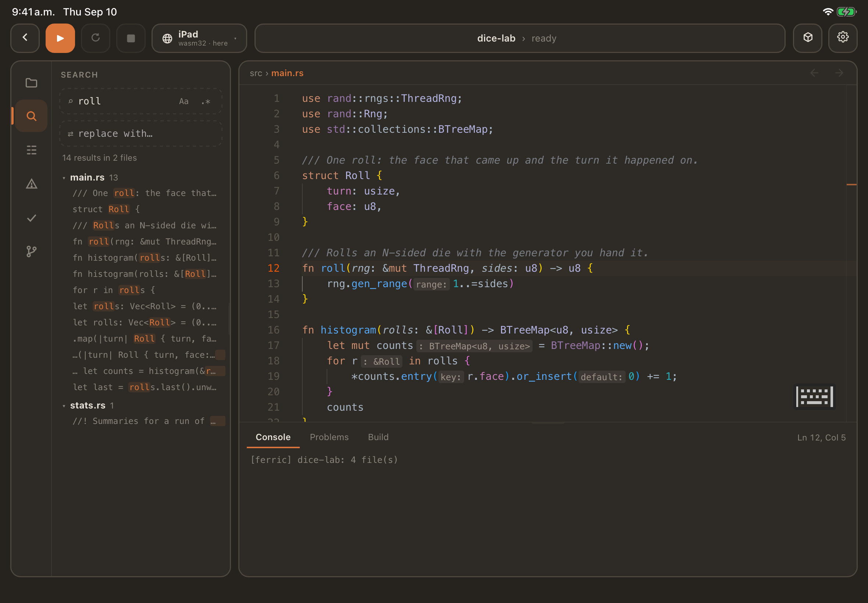Click the Ln 12, Col 5 indicator
Screen dimensions: 868x603
[821, 438]
